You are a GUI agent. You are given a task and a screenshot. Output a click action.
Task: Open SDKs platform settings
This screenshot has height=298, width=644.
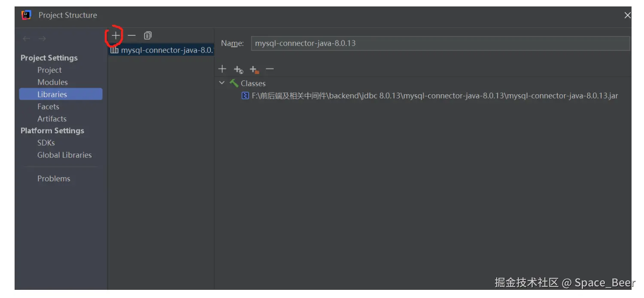tap(46, 143)
